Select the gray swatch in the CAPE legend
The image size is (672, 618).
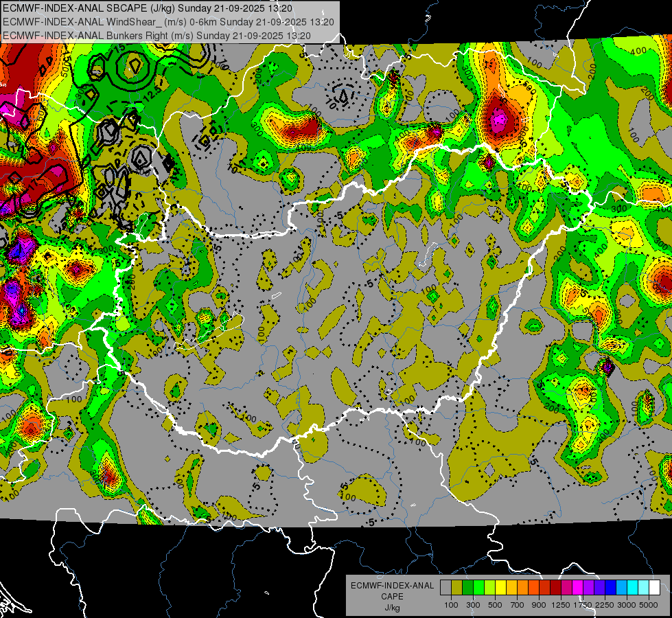pyautogui.click(x=445, y=587)
